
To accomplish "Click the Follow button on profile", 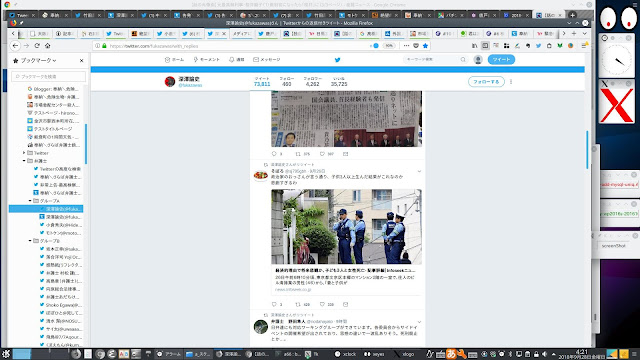I will point(486,82).
